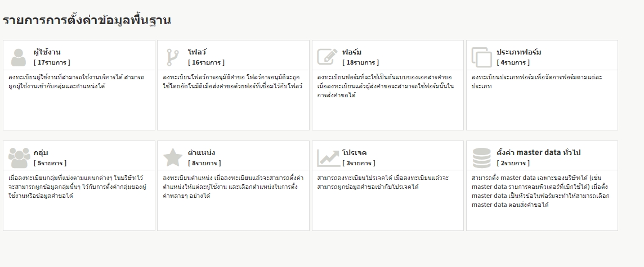This screenshot has height=267, width=644.
Task: Click the 16 รายการ flow count
Action: (206, 62)
